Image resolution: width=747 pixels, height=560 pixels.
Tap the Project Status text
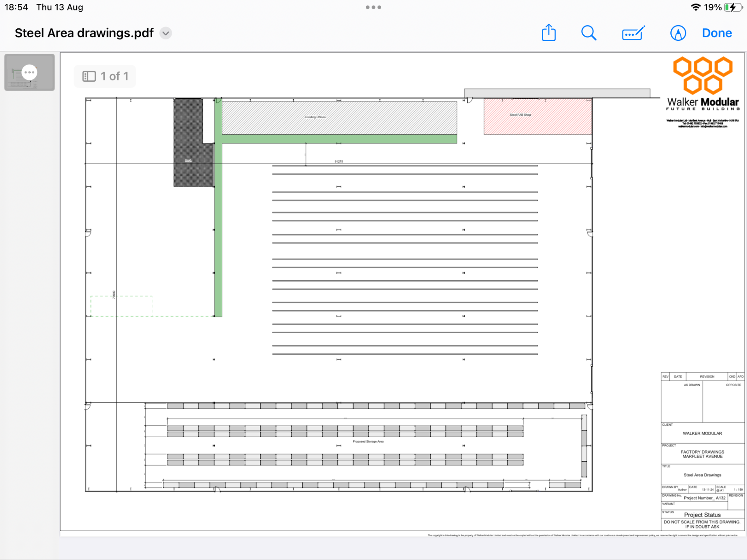click(702, 515)
